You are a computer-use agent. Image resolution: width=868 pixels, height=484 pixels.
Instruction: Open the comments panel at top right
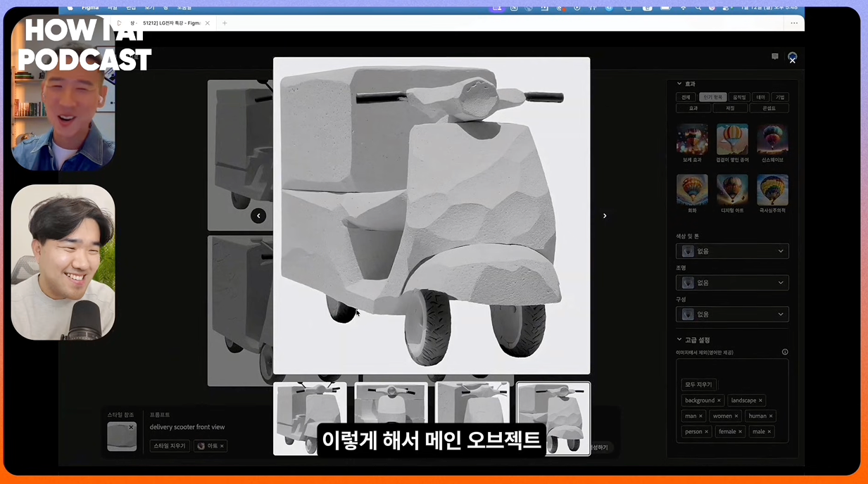point(774,56)
